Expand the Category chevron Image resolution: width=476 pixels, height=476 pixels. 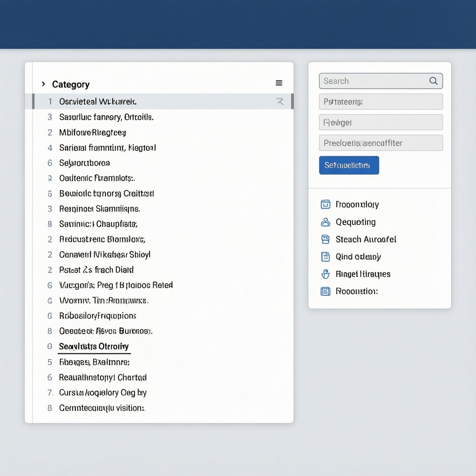(43, 84)
